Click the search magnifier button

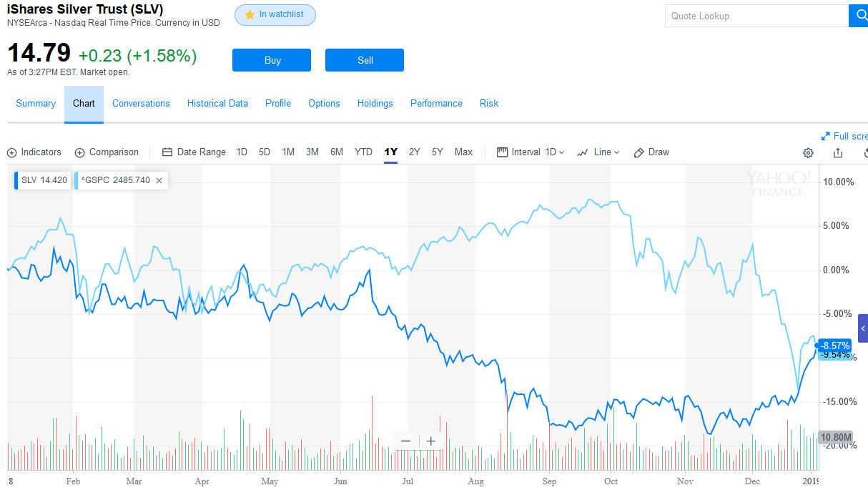(x=858, y=16)
